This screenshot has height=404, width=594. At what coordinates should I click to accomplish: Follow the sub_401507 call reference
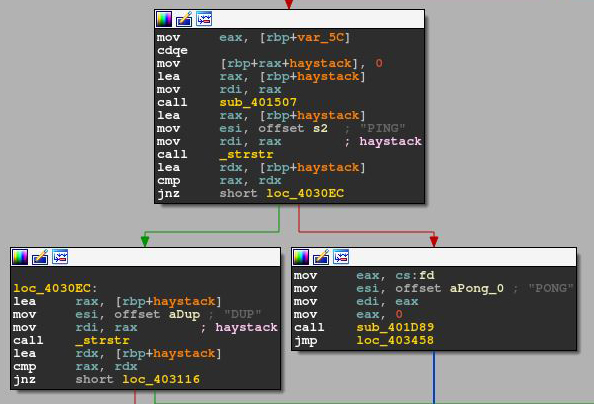coord(258,102)
